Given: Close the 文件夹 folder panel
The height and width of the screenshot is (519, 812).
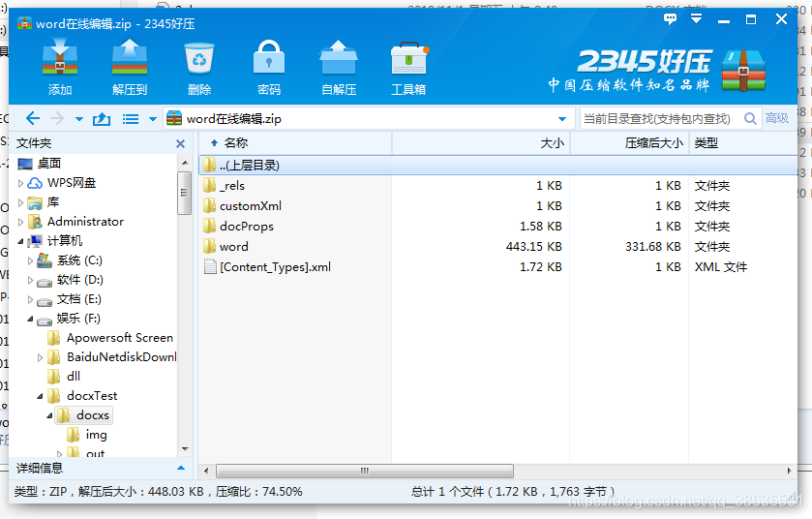Looking at the screenshot, I should point(180,143).
